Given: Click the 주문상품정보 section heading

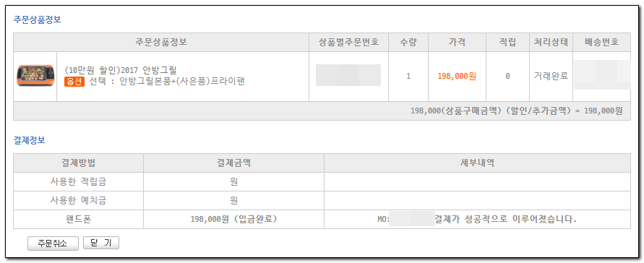Looking at the screenshot, I should (38, 20).
